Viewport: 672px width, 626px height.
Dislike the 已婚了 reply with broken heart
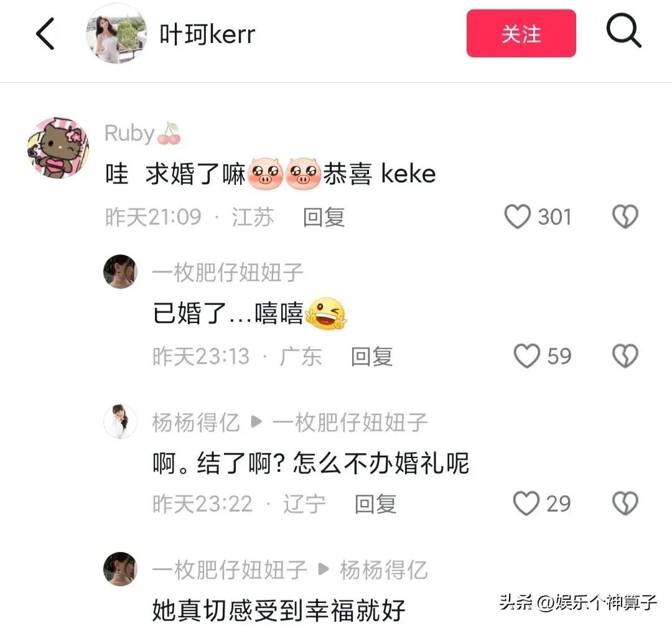click(625, 356)
